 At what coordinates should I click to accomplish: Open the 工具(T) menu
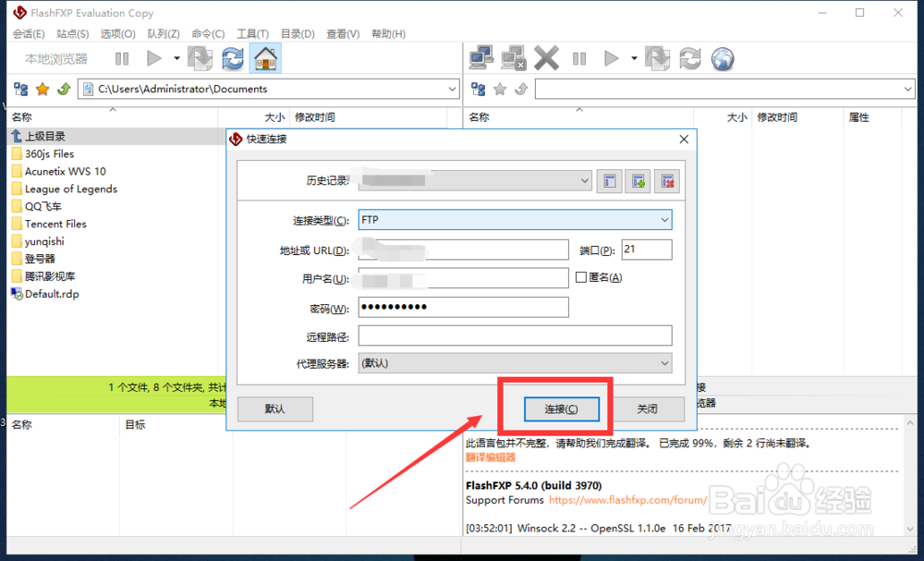point(252,33)
